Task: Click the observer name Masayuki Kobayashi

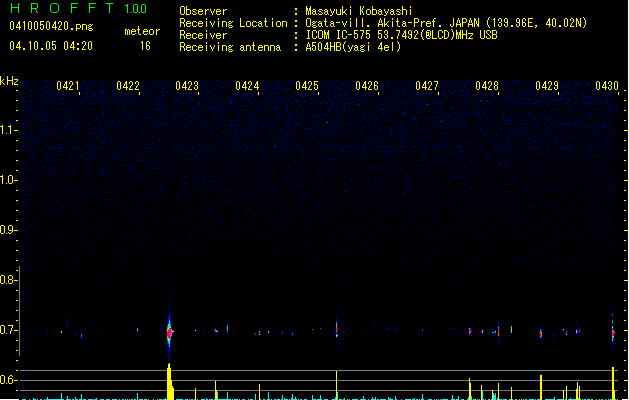Action: [357, 11]
